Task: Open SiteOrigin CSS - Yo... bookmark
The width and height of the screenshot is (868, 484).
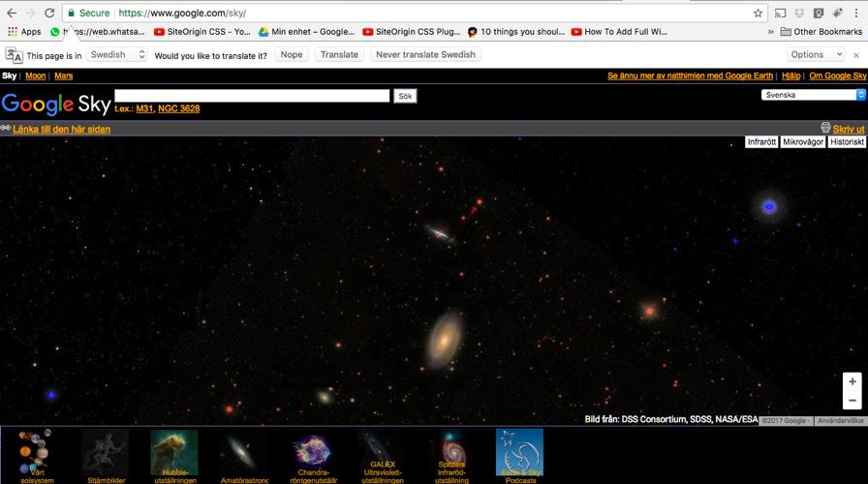Action: click(202, 32)
